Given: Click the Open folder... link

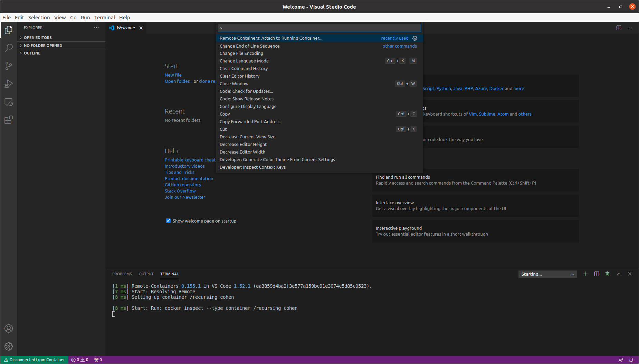Looking at the screenshot, I should pyautogui.click(x=179, y=81).
